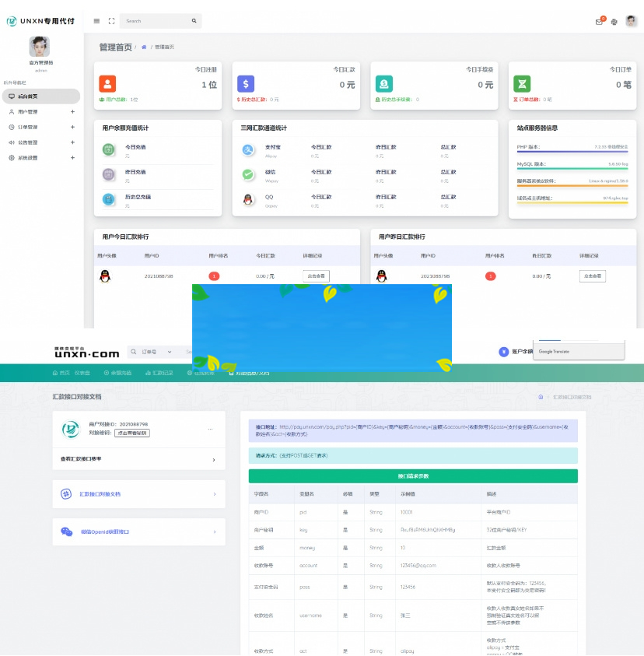Click 点击查看 in today's remittance ranking
Image resolution: width=644 pixels, height=656 pixels.
coord(316,275)
